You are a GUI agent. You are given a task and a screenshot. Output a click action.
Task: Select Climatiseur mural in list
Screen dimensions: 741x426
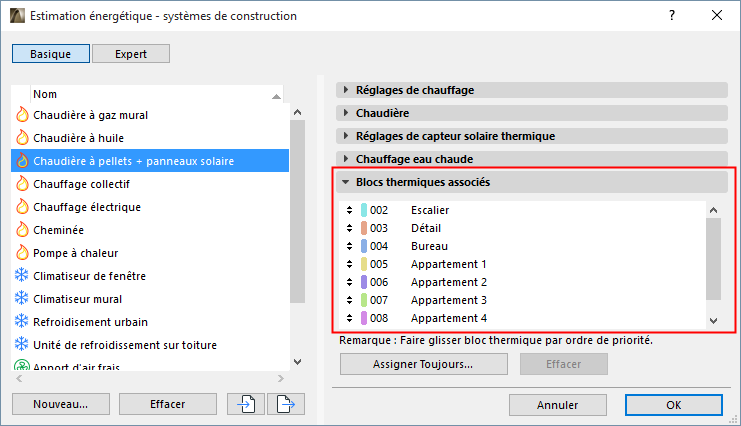click(150, 299)
